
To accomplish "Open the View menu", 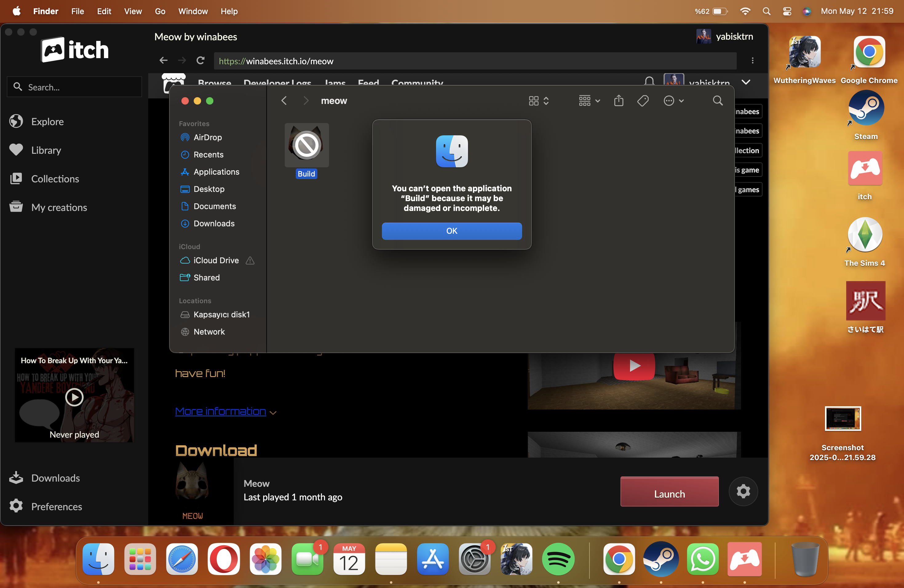I will 133,11.
